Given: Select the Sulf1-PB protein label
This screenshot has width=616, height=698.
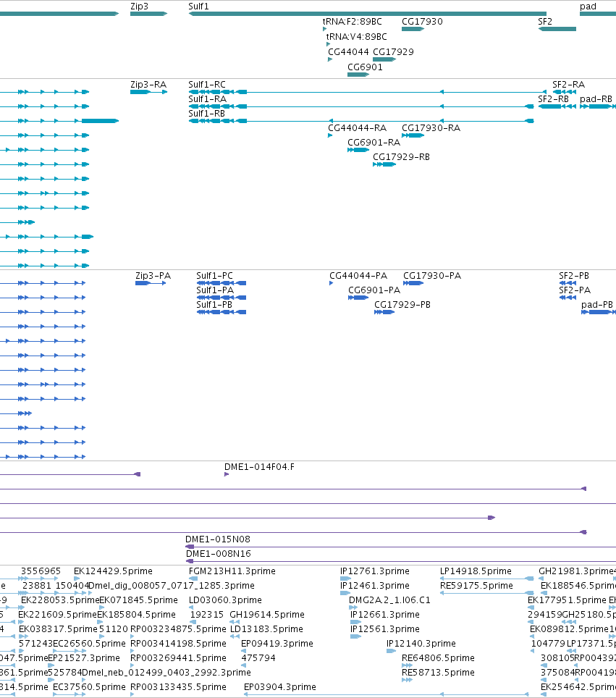Looking at the screenshot, I should coord(214,305).
